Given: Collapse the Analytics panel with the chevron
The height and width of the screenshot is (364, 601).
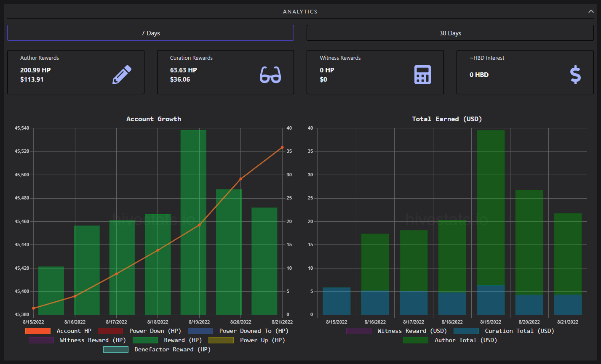Looking at the screenshot, I should 591,11.
